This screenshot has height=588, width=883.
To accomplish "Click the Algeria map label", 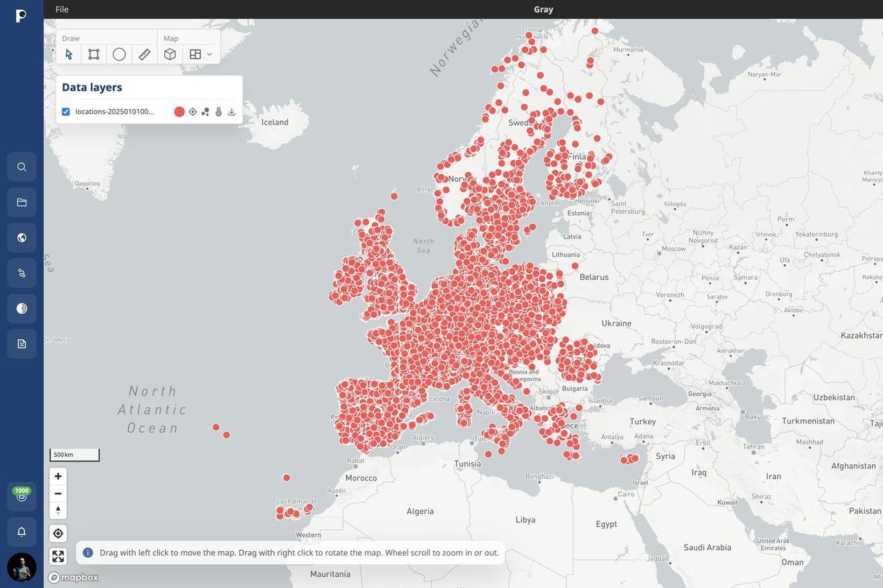I will [420, 511].
